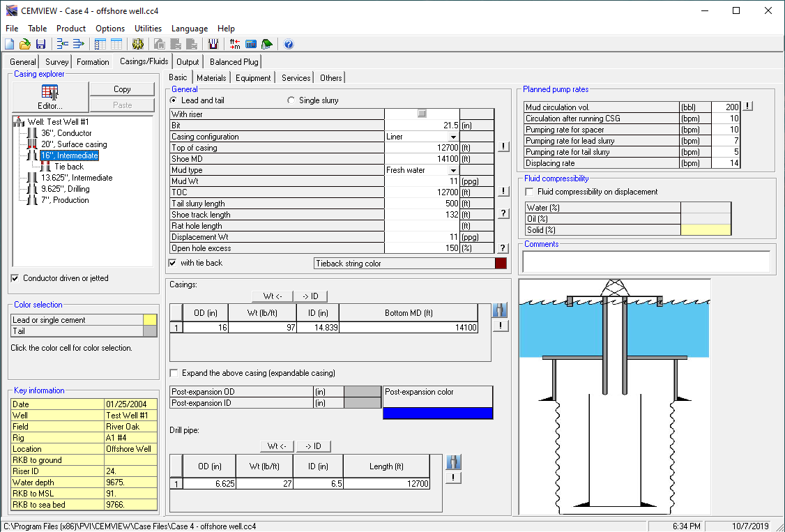Image resolution: width=785 pixels, height=532 pixels.
Task: Switch to the Balanced Plug tab
Action: click(234, 62)
